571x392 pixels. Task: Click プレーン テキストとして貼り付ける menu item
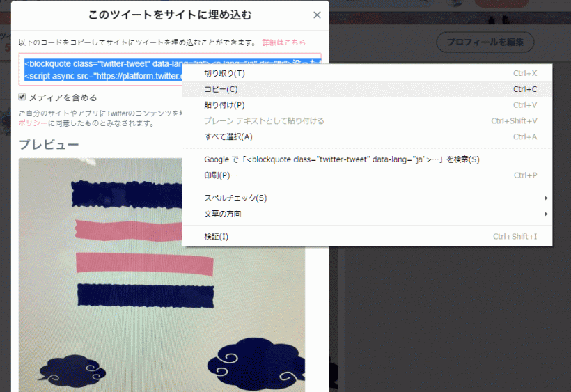pyautogui.click(x=264, y=121)
